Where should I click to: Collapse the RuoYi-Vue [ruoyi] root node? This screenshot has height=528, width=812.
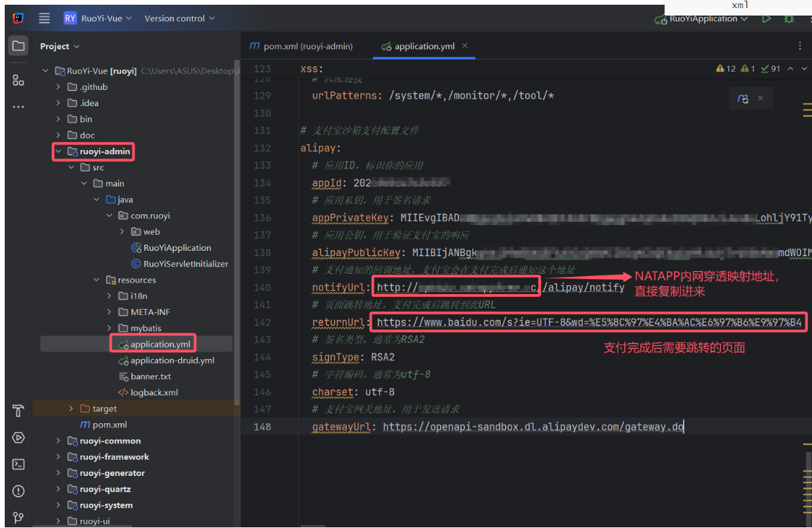(x=46, y=71)
